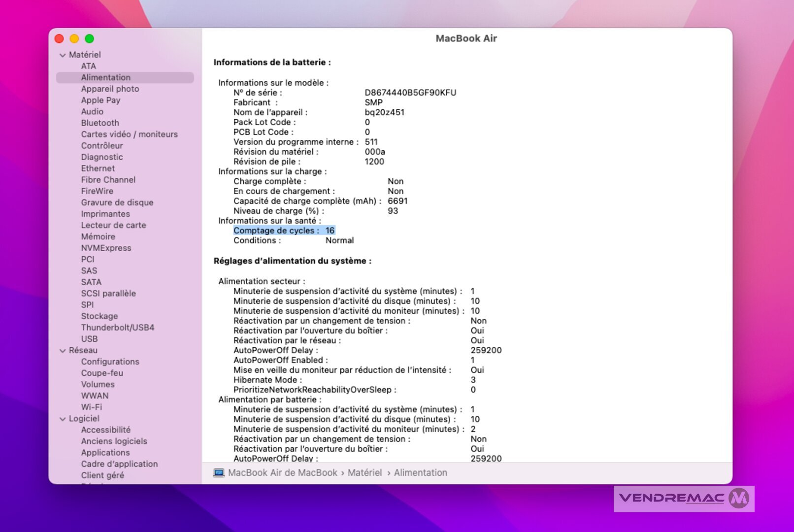Click the laptop icon in the path bar

pos(219,473)
